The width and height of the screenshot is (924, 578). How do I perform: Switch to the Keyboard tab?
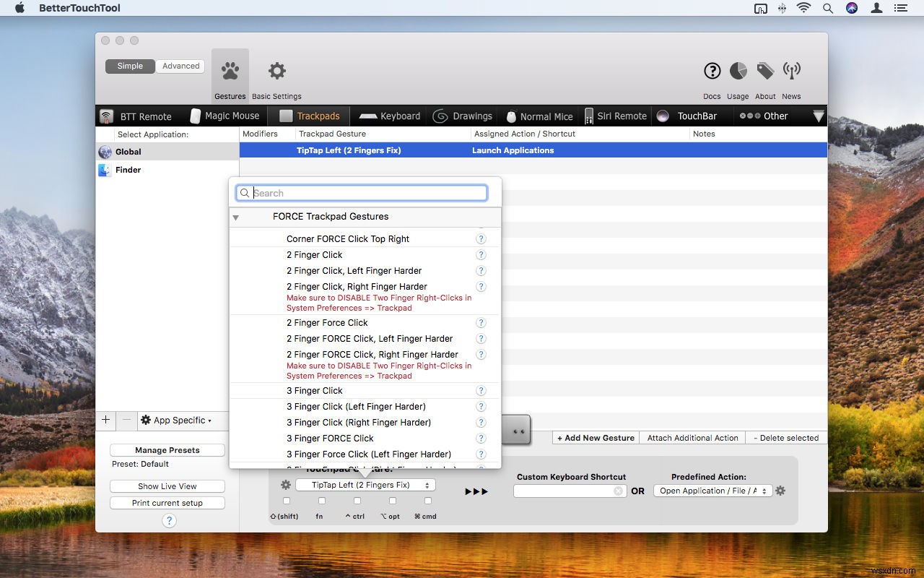pyautogui.click(x=388, y=116)
